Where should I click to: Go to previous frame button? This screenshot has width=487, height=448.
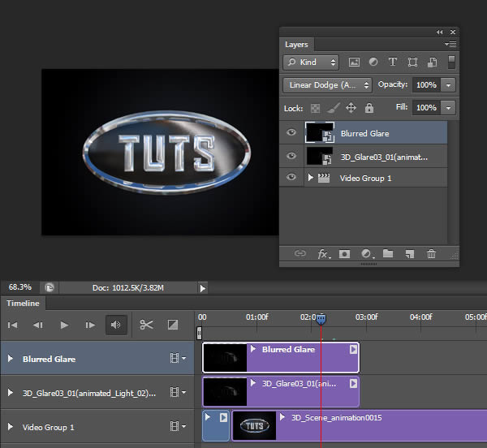(x=38, y=325)
